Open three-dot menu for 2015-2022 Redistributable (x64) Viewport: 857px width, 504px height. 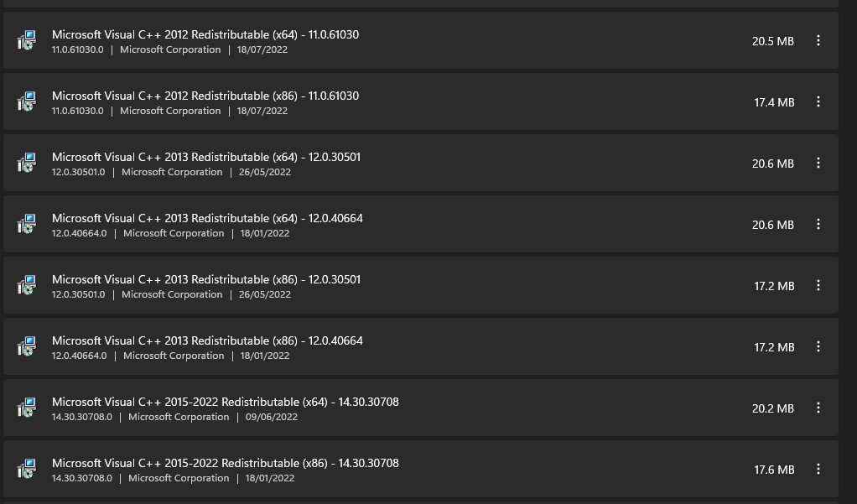coord(818,408)
